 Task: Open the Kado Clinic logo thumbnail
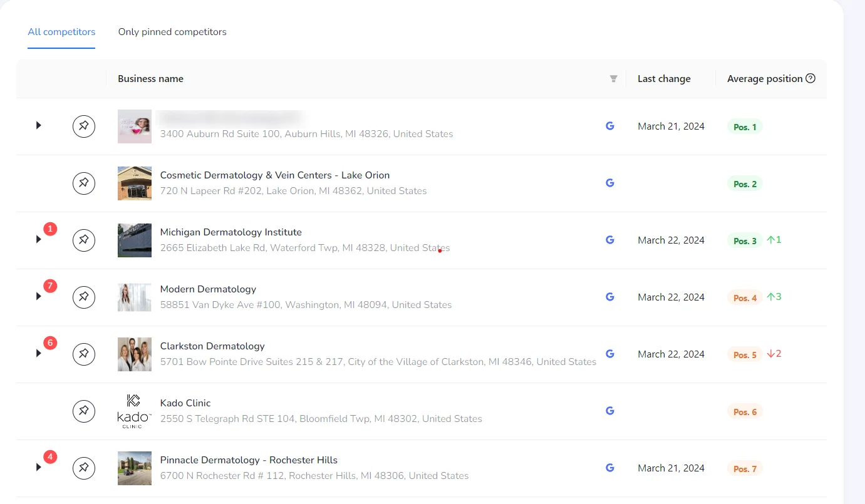click(135, 411)
